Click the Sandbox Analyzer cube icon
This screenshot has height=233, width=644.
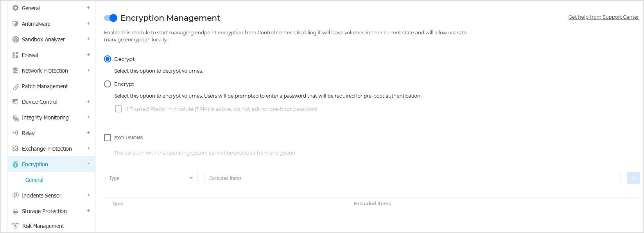tap(15, 39)
